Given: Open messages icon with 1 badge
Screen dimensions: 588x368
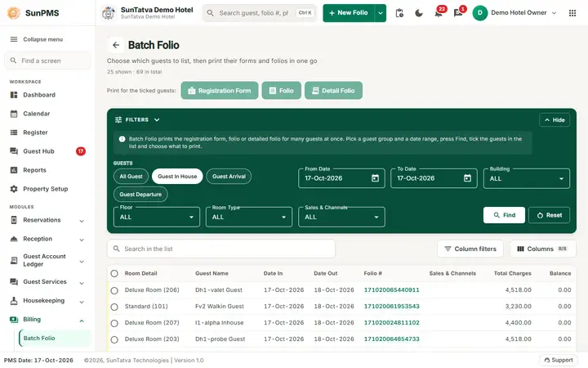Looking at the screenshot, I should tap(458, 13).
